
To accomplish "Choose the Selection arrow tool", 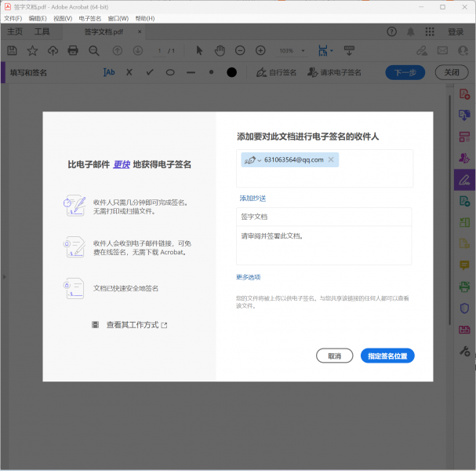I will point(199,50).
